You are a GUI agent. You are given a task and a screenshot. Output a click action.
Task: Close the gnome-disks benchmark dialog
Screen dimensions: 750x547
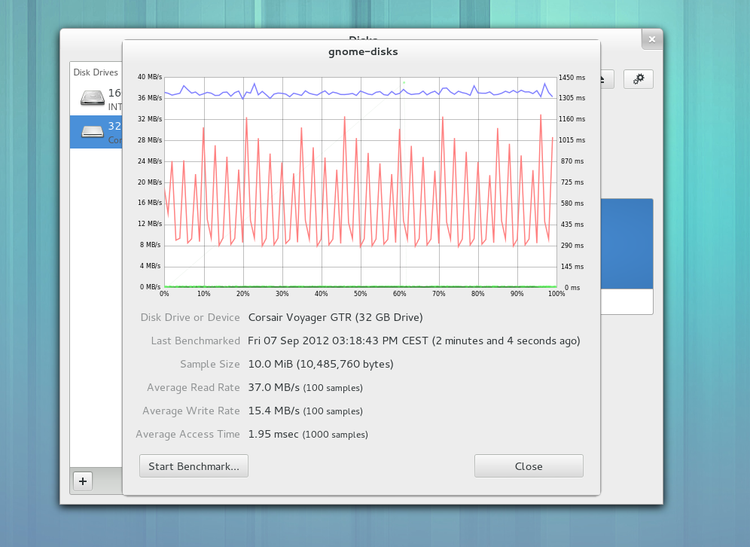(x=528, y=466)
